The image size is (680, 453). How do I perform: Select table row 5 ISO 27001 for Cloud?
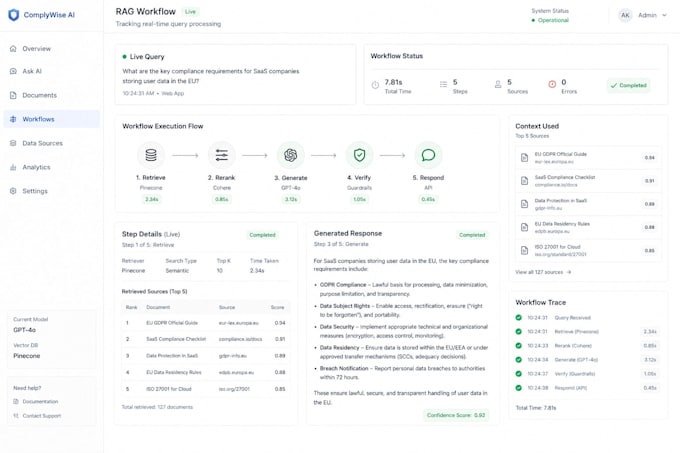point(206,389)
